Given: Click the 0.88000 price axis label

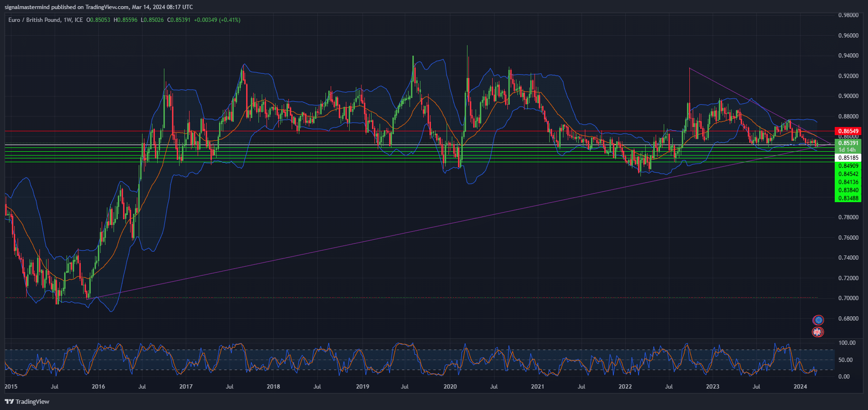Looking at the screenshot, I should click(x=848, y=117).
